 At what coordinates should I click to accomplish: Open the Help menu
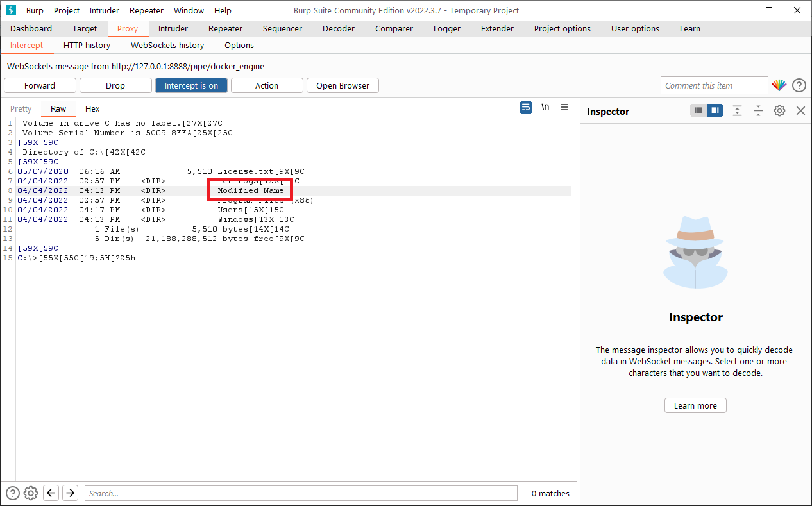(x=223, y=10)
